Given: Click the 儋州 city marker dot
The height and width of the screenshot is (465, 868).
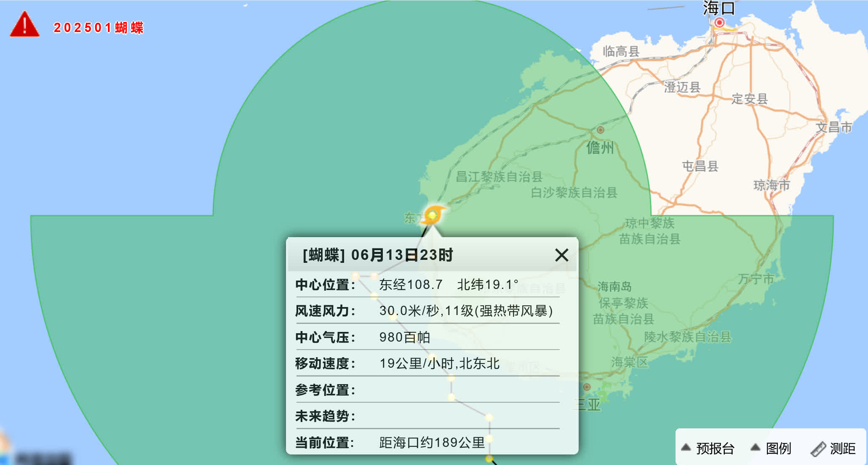Looking at the screenshot, I should click(601, 130).
